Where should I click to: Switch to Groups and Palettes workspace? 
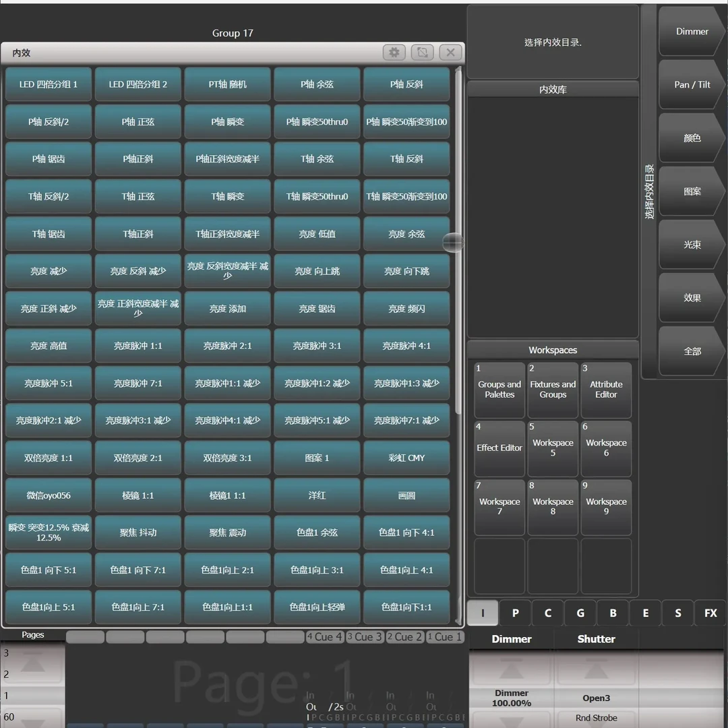coord(499,390)
